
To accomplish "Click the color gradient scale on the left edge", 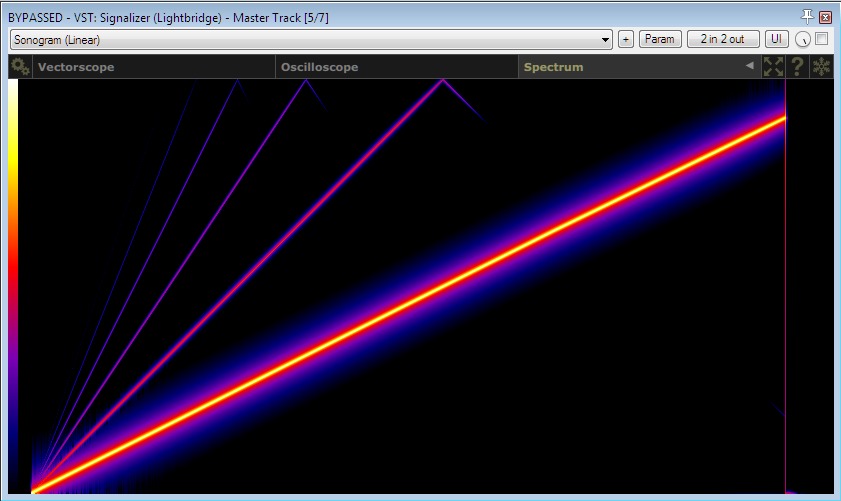I will pos(12,280).
